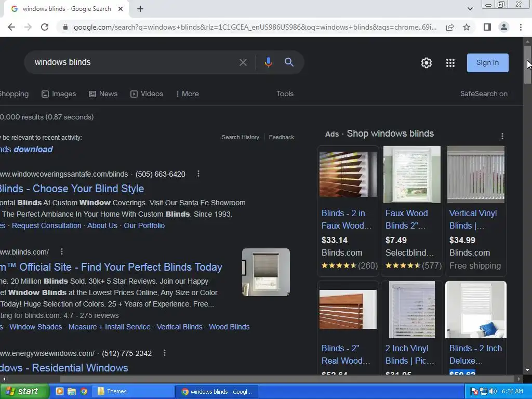Expand tab search chevron in title bar

pyautogui.click(x=470, y=9)
